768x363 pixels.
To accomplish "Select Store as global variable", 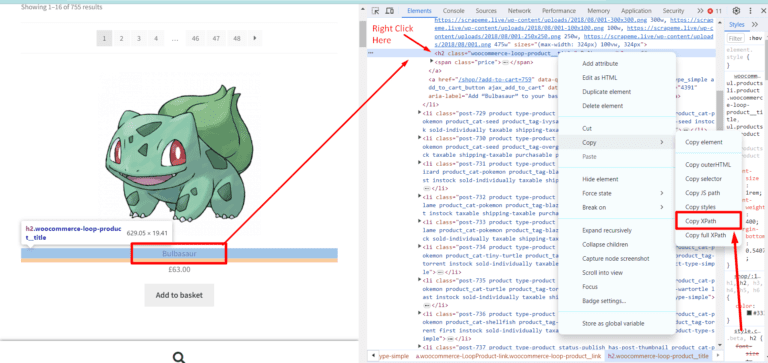I will point(613,323).
